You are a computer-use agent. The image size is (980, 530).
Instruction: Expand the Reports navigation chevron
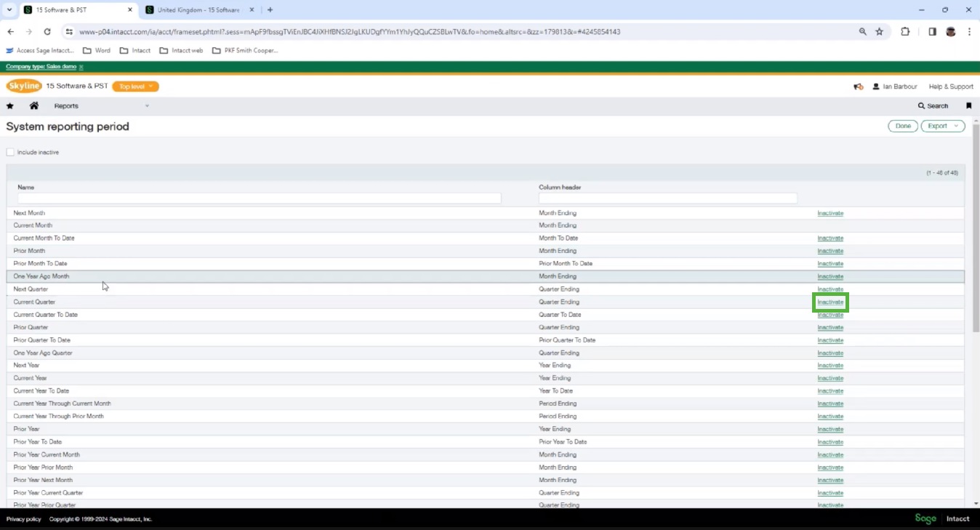(147, 105)
